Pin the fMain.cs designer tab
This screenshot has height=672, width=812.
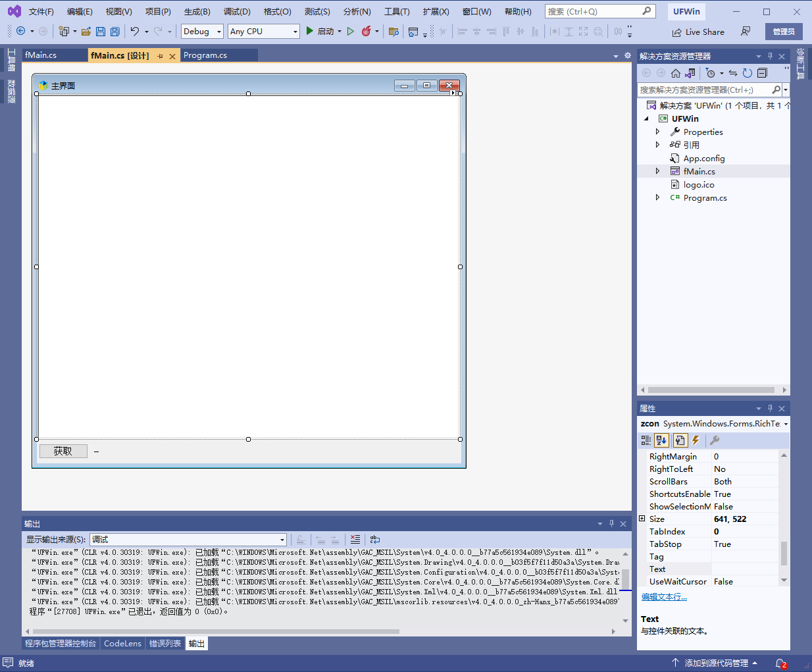(x=160, y=56)
